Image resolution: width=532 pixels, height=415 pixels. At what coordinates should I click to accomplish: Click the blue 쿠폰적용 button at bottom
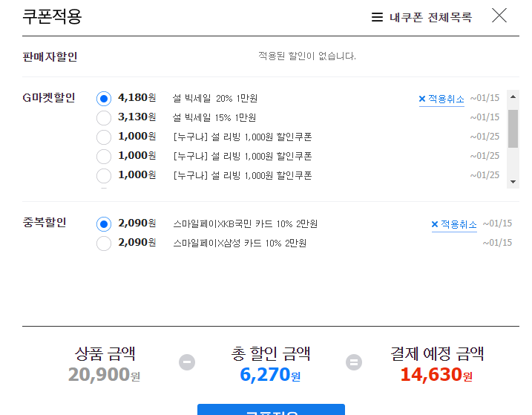coord(271,410)
